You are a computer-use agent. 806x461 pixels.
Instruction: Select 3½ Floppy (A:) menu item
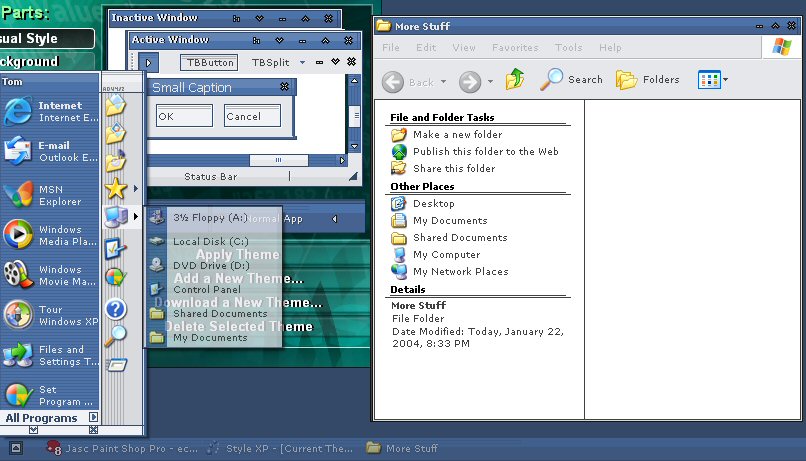click(214, 217)
